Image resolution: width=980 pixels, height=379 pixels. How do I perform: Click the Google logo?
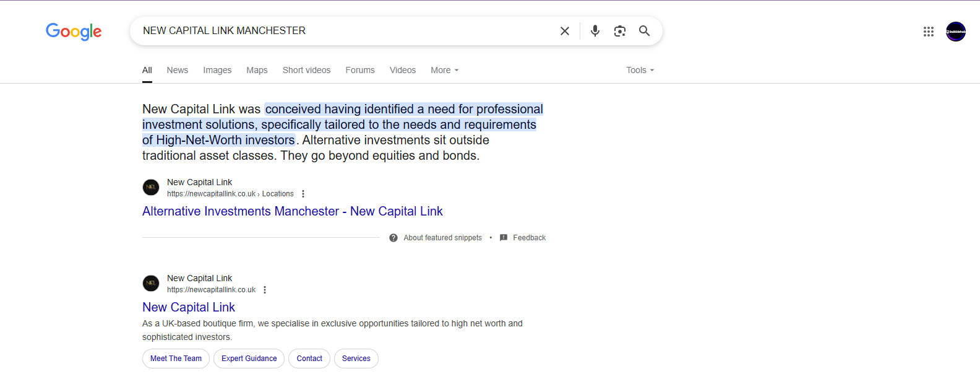[x=74, y=32]
